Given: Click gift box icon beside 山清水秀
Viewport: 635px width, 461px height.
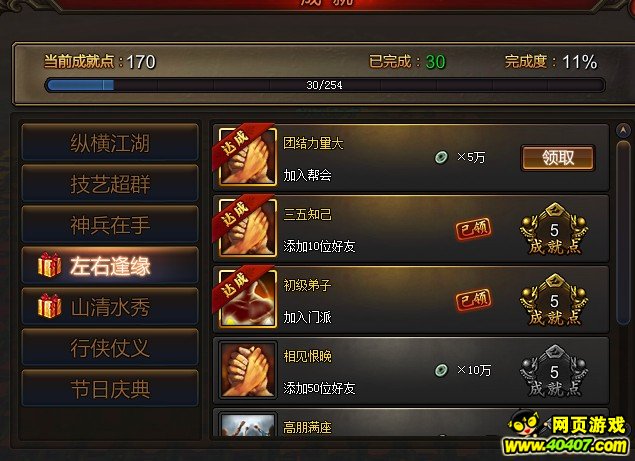Looking at the screenshot, I should [49, 306].
